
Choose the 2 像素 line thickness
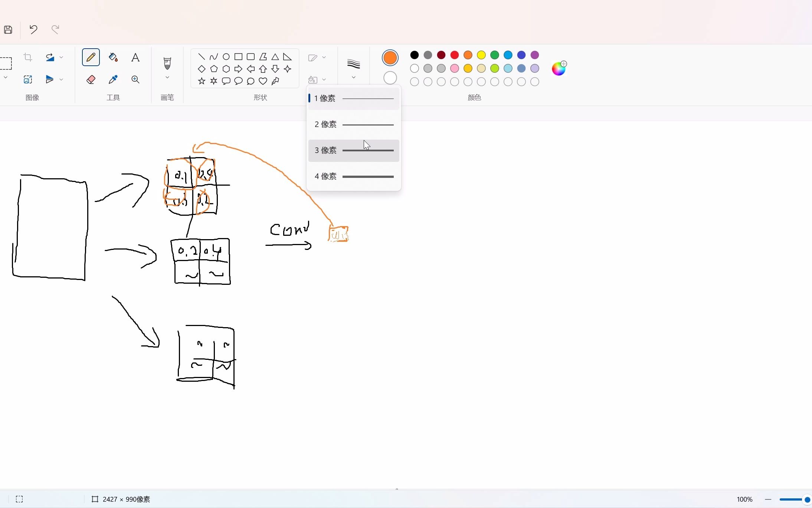click(353, 125)
